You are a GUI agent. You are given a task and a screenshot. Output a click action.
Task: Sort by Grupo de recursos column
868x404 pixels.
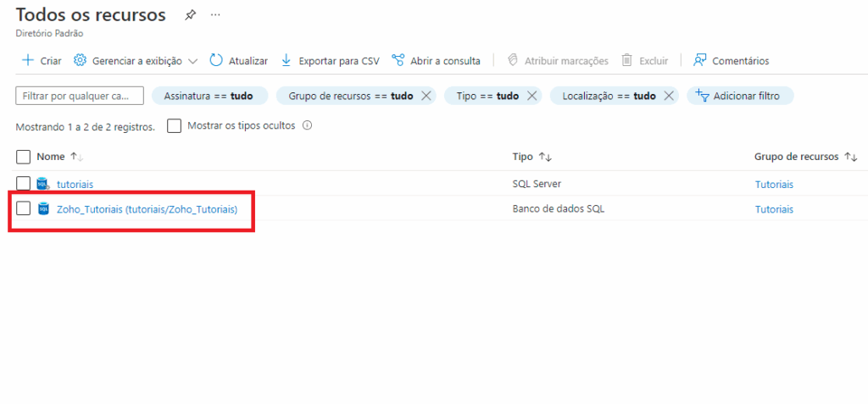(x=805, y=158)
